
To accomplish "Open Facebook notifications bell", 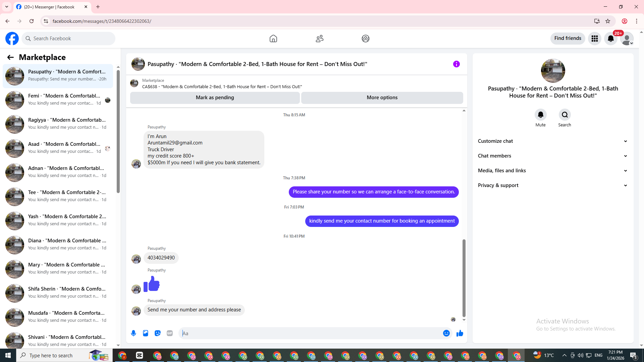I will click(610, 39).
